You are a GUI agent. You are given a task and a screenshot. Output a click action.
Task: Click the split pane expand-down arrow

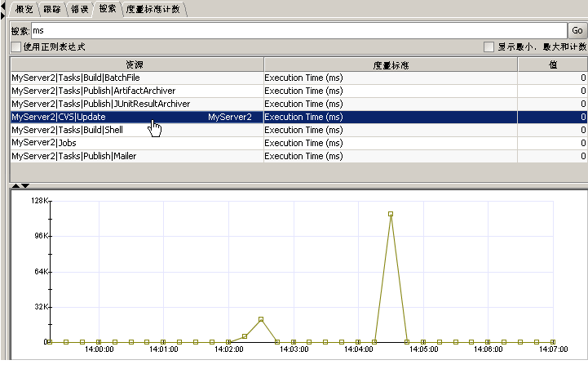(24, 186)
